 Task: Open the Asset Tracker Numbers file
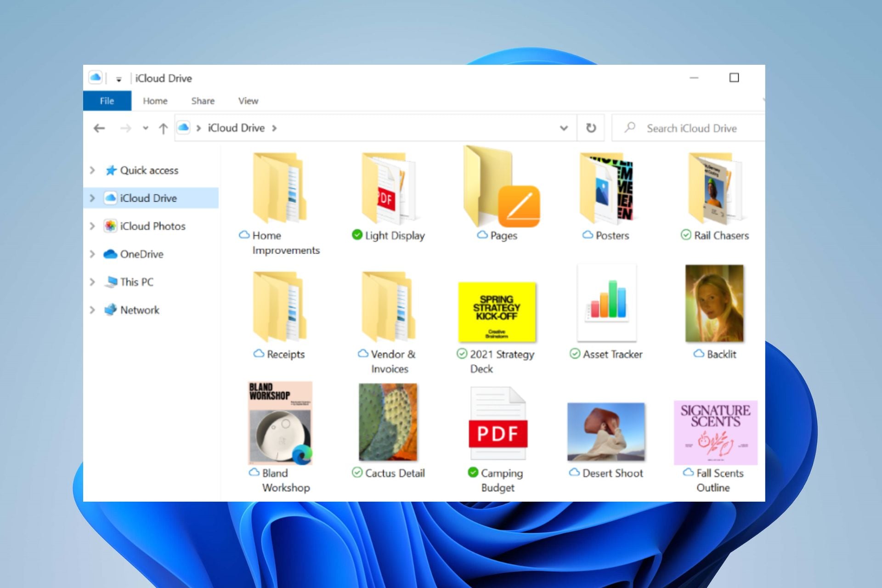pos(607,303)
